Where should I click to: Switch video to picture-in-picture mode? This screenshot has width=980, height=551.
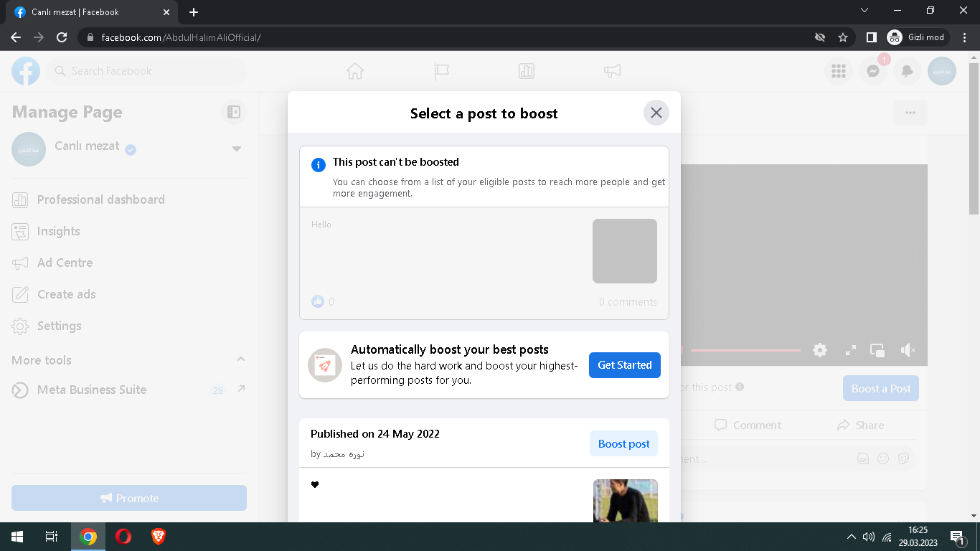click(x=877, y=350)
